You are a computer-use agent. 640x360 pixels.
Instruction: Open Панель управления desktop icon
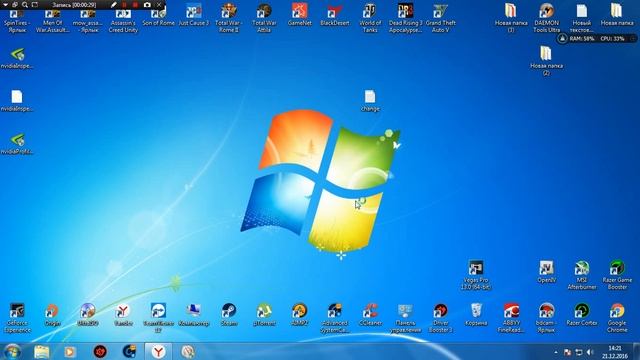pyautogui.click(x=405, y=318)
